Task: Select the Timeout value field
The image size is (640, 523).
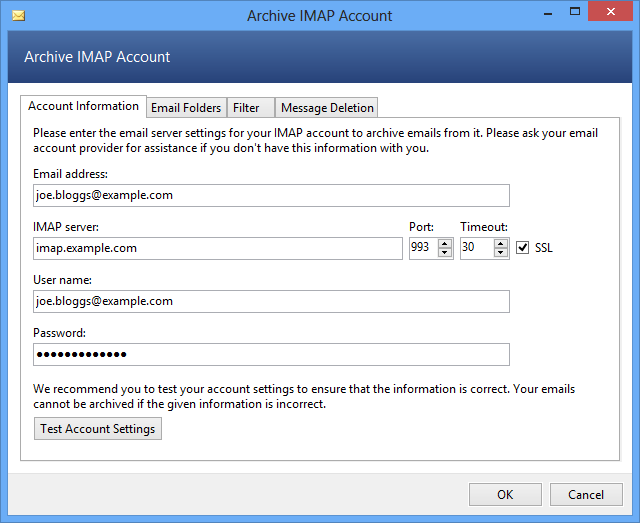Action: [476, 248]
